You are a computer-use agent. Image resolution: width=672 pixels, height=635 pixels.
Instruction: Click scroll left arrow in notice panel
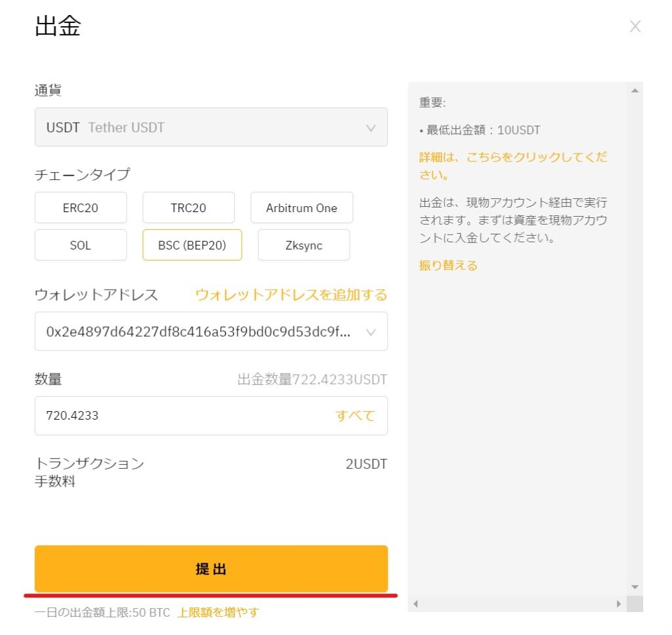coord(415,603)
